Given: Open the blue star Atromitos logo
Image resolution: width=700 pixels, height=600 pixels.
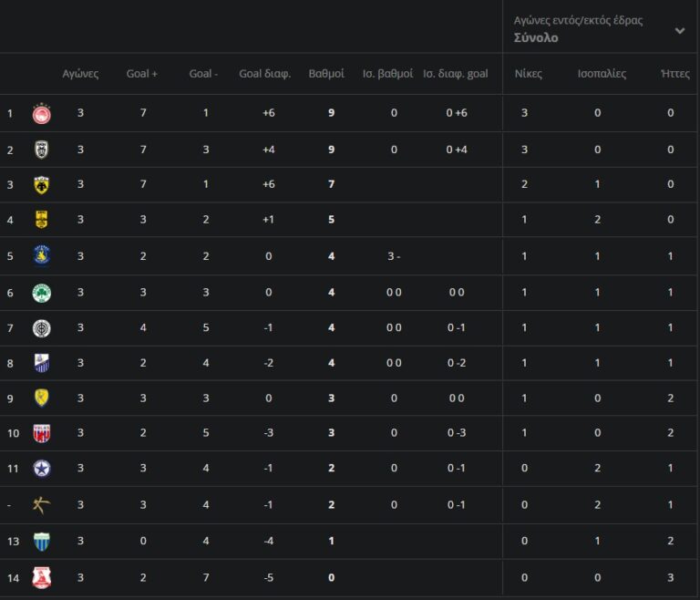Looking at the screenshot, I should point(41,469).
